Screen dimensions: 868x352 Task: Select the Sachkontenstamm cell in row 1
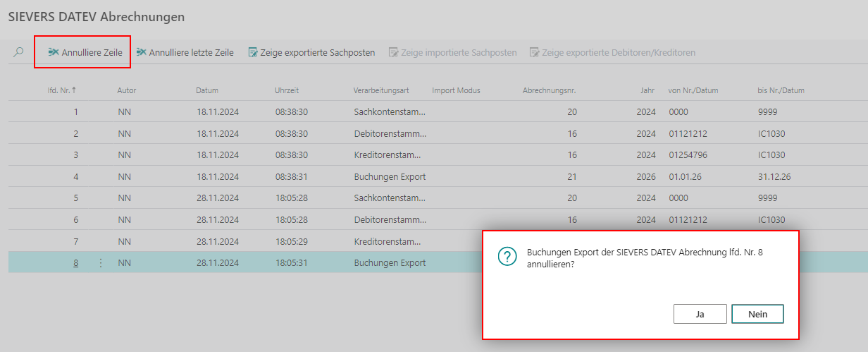click(389, 111)
